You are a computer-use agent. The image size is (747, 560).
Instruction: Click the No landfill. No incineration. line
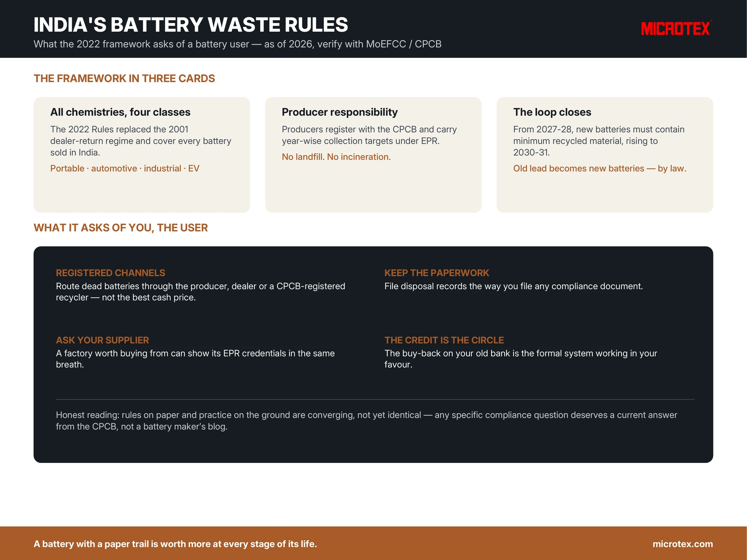[x=336, y=157]
